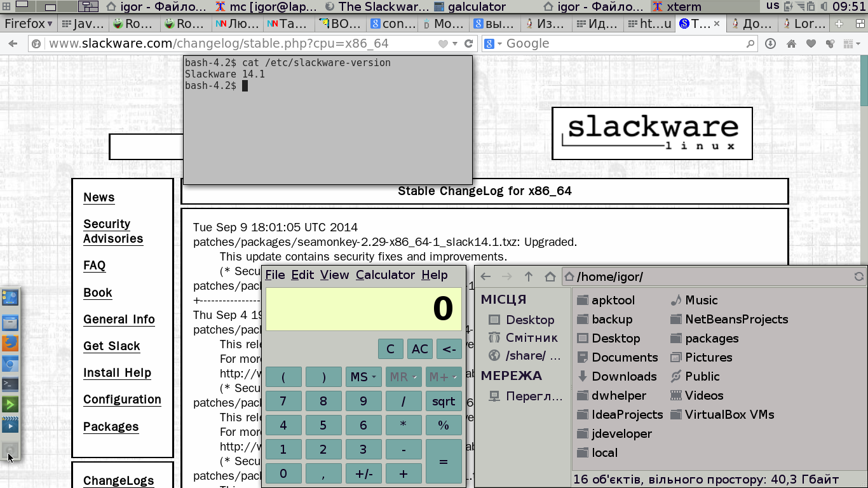Screen dimensions: 868x488
Task: Open the green arrow dock icon
Action: pyautogui.click(x=10, y=404)
